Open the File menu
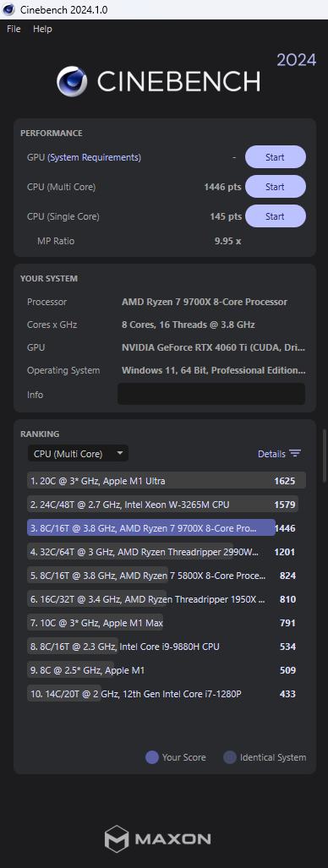This screenshot has width=328, height=868. (14, 29)
